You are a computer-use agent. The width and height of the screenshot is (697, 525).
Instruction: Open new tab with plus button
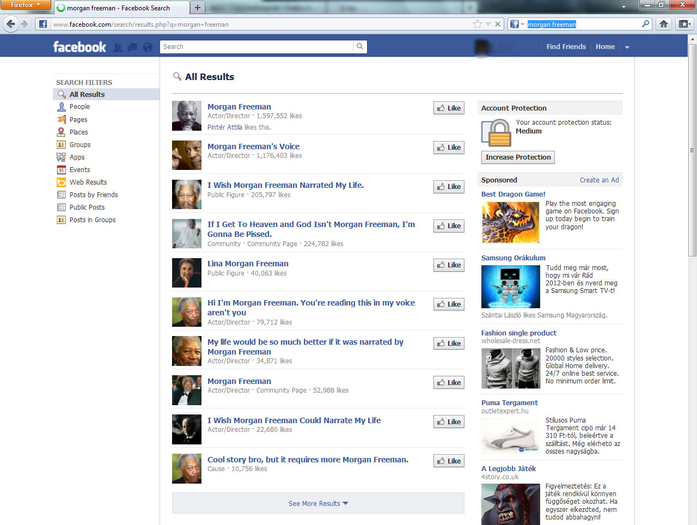(197, 8)
